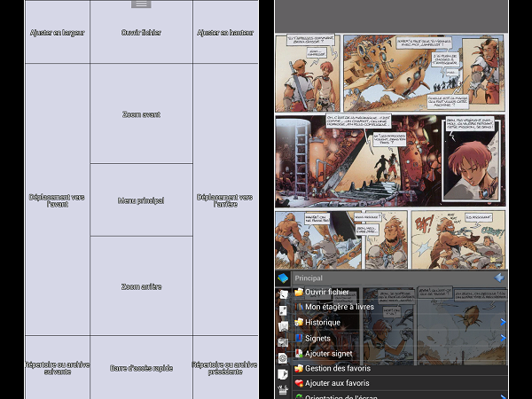Select Orientation de l'écran menu entry
Screen dimensions: 532x399
point(400,395)
